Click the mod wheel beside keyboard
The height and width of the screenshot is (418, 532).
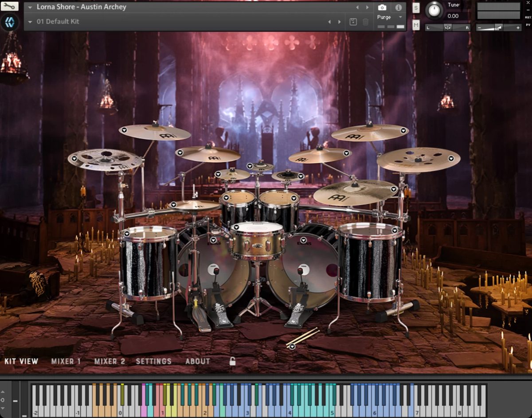tap(24, 400)
